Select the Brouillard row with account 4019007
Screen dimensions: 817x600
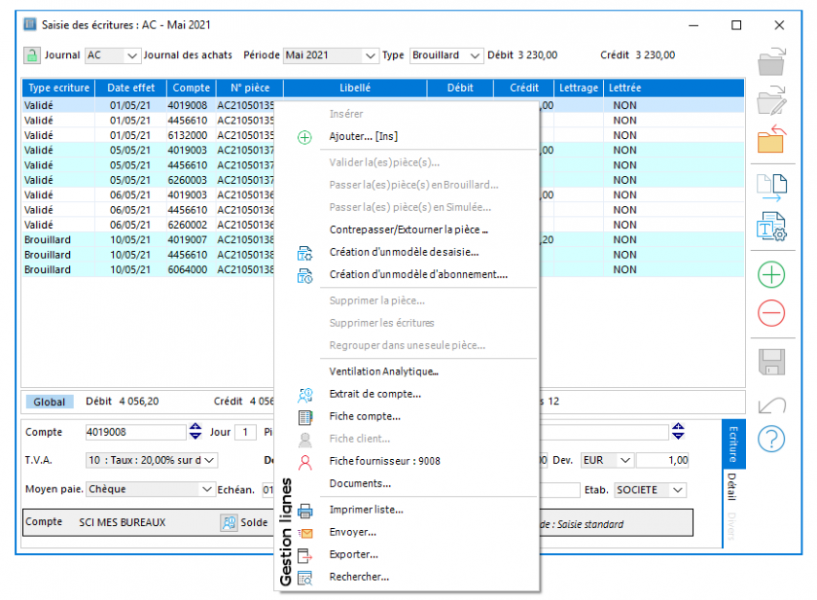pos(148,240)
